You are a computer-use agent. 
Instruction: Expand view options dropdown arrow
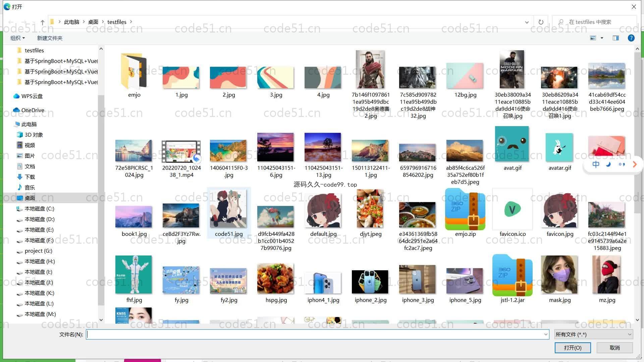pyautogui.click(x=602, y=38)
